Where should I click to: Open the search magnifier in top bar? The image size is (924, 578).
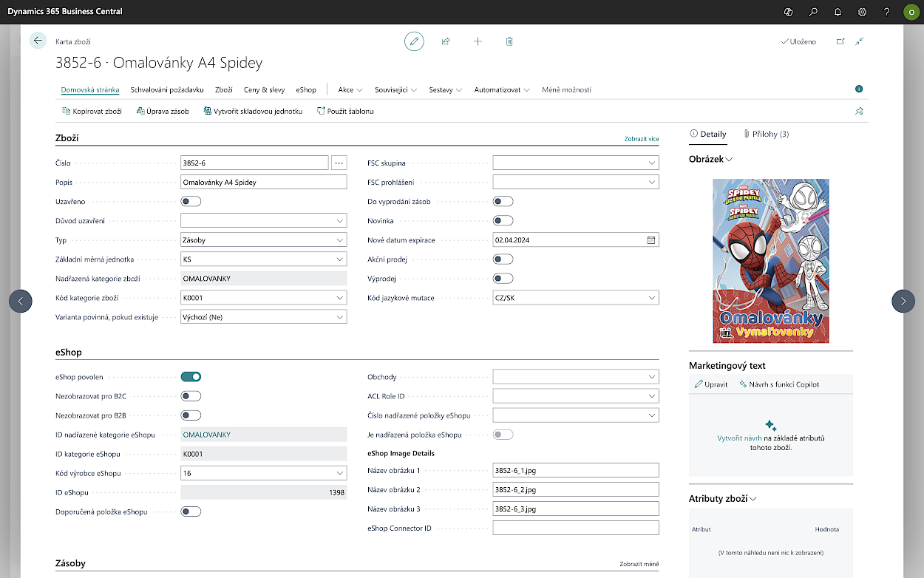tap(813, 12)
